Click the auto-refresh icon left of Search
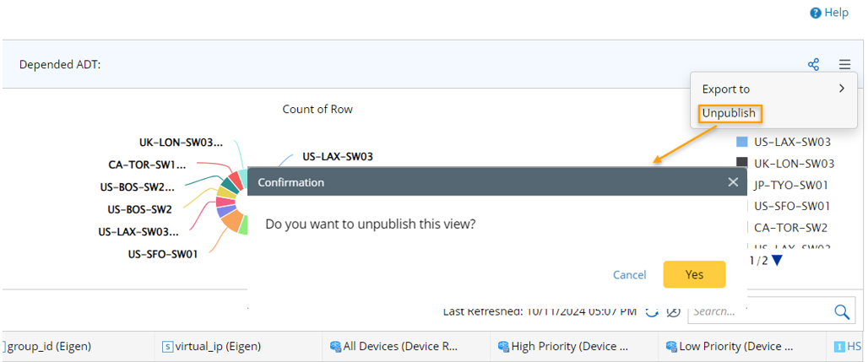Image resolution: width=868 pixels, height=362 pixels. click(x=673, y=311)
